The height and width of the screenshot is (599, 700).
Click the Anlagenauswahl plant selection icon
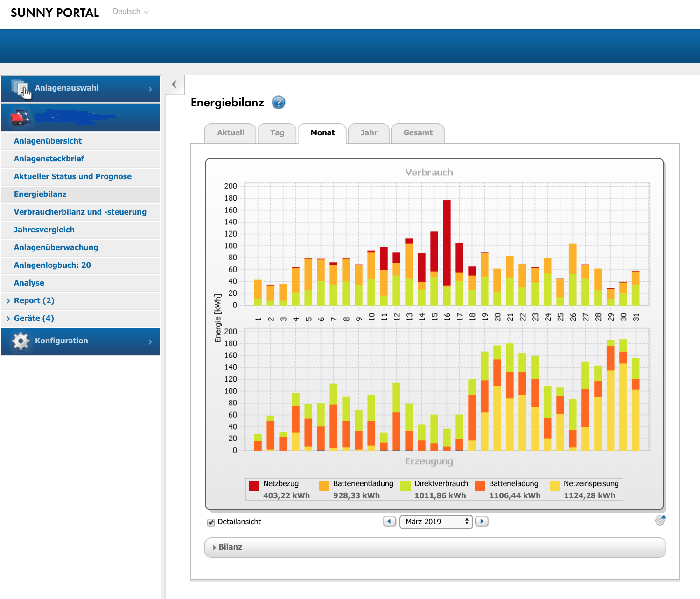[x=21, y=88]
